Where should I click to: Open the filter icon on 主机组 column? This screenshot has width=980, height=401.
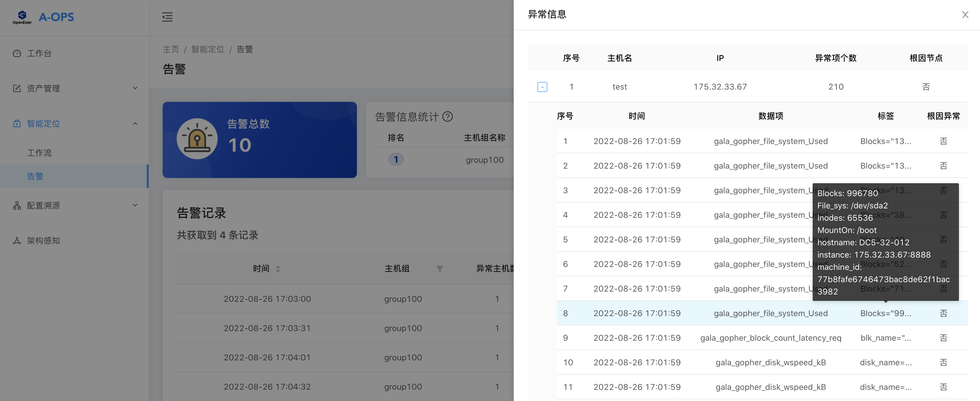[x=440, y=268]
